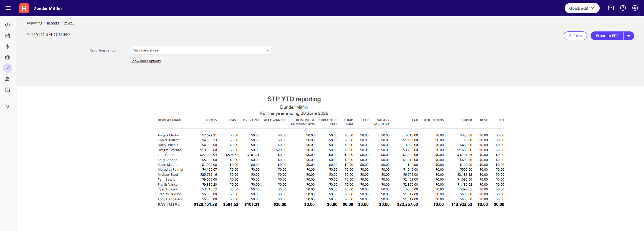Image resolution: width=644 pixels, height=231 pixels.
Task: Click Jim Halpert's $101.21 overtime value
Action: (253, 155)
